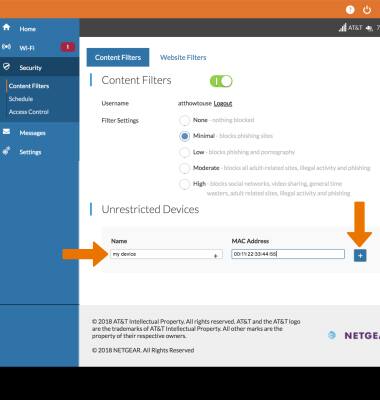The height and width of the screenshot is (400, 380).
Task: Click the Wi-Fi signal icon in sidebar
Action: pyautogui.click(x=6, y=47)
